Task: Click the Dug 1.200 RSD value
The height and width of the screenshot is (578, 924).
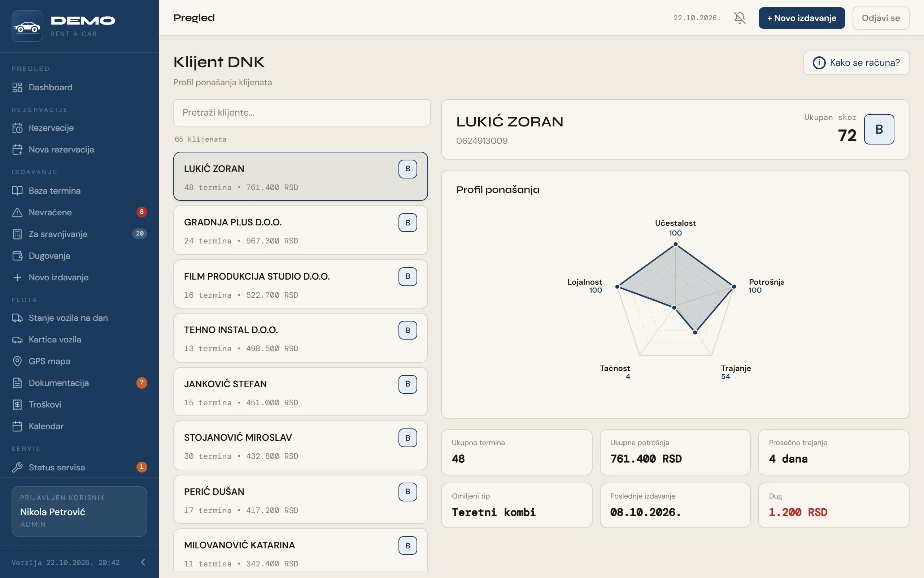Action: [798, 512]
